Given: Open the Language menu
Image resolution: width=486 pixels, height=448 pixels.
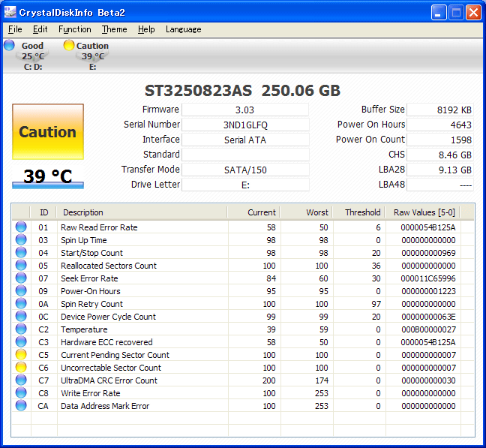Looking at the screenshot, I should click(x=183, y=29).
